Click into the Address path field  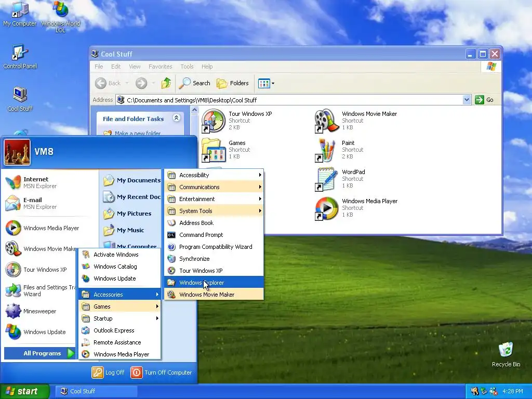coord(289,100)
